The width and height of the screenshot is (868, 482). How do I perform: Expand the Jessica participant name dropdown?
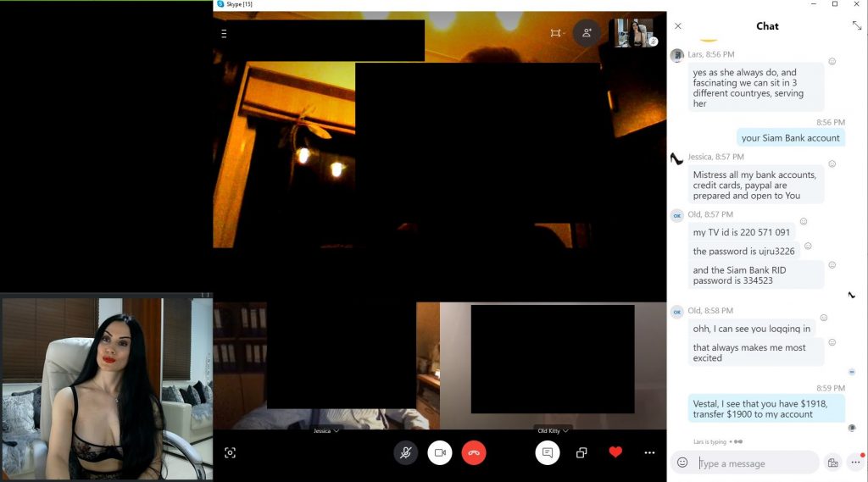[326, 430]
